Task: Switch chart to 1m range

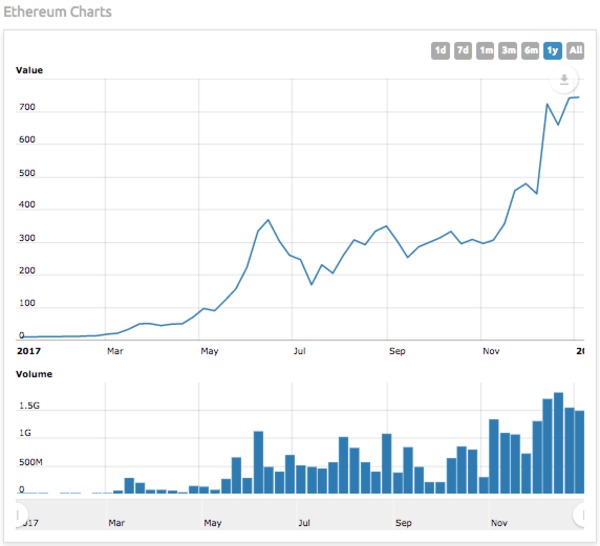Action: (x=485, y=51)
